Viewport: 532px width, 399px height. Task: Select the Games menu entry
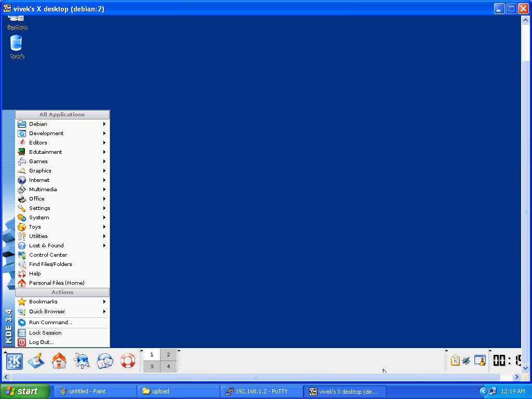(62, 162)
